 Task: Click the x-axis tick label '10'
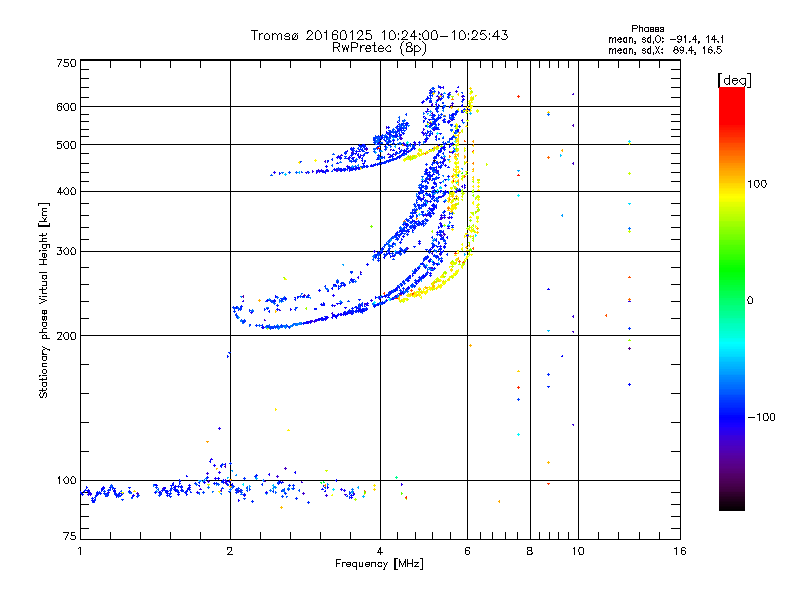(x=578, y=551)
